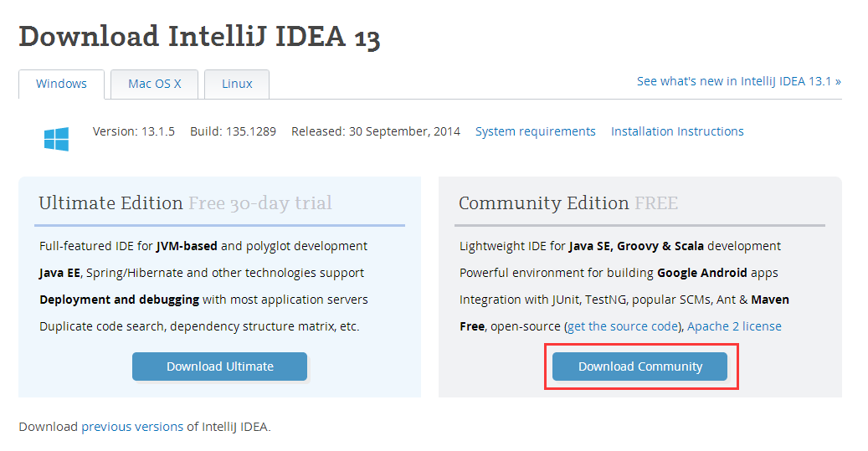Open the Apache 2 license link
This screenshot has height=451, width=868.
[x=734, y=326]
